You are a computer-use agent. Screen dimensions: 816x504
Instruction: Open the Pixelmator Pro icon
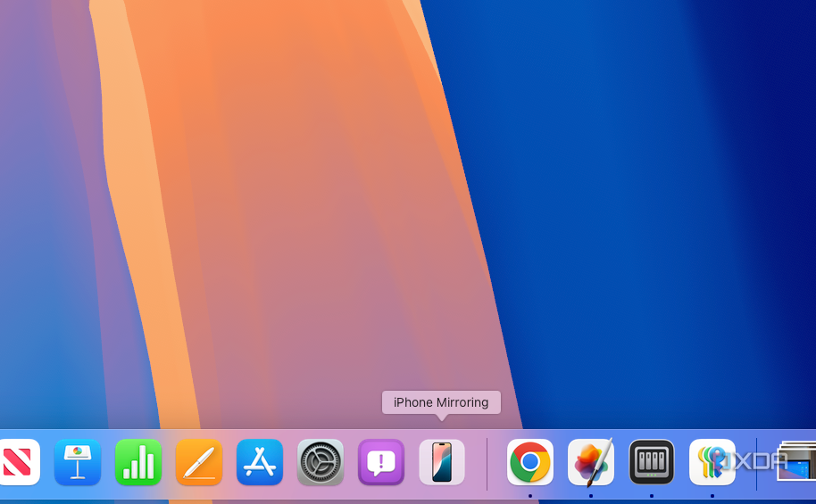pyautogui.click(x=591, y=462)
